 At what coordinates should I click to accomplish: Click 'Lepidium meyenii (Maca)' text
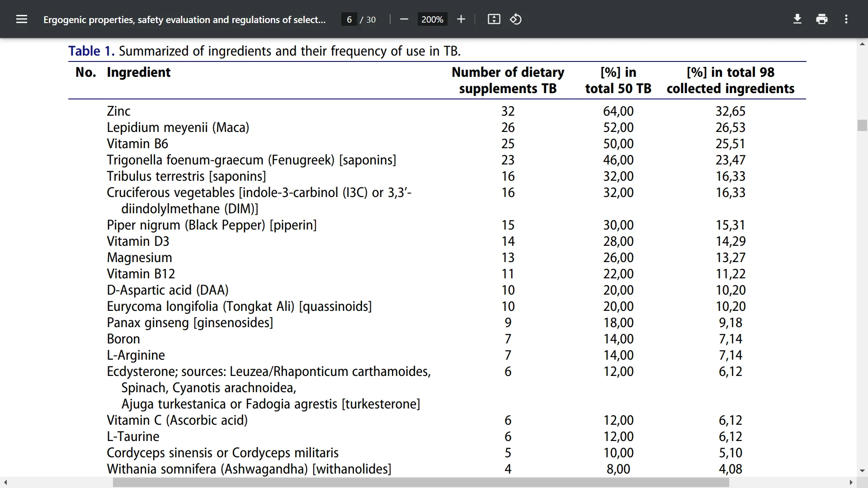[178, 127]
